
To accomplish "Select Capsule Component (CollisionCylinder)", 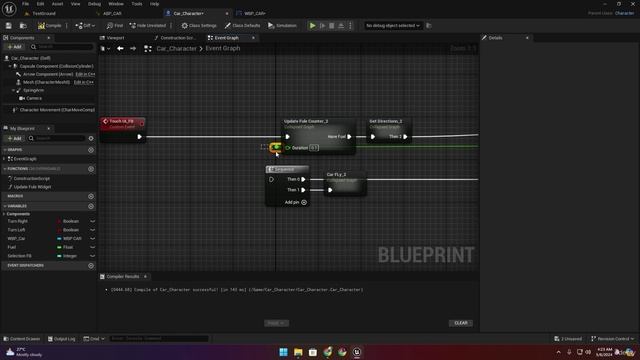I will coord(56,66).
